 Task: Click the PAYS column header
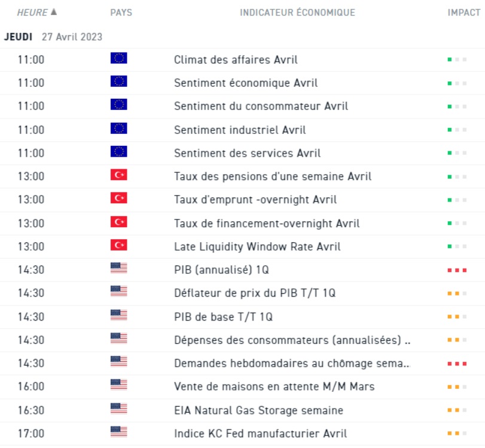(121, 13)
